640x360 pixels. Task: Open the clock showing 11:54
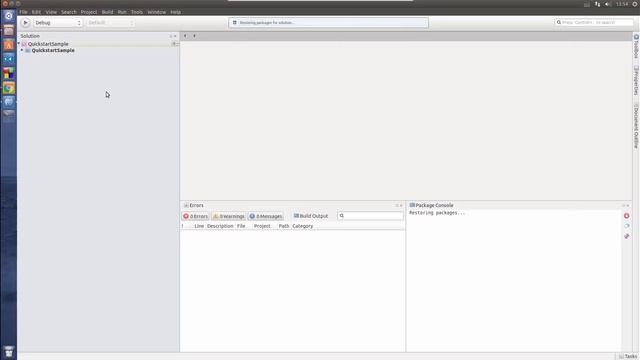(622, 4)
